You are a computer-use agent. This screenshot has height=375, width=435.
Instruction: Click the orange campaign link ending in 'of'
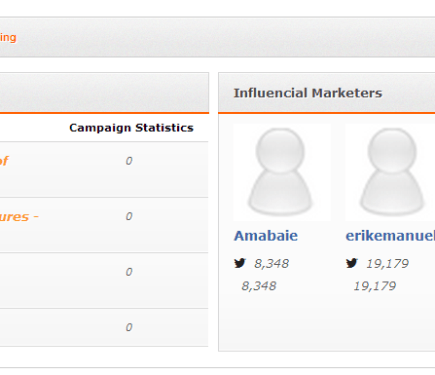[4, 161]
